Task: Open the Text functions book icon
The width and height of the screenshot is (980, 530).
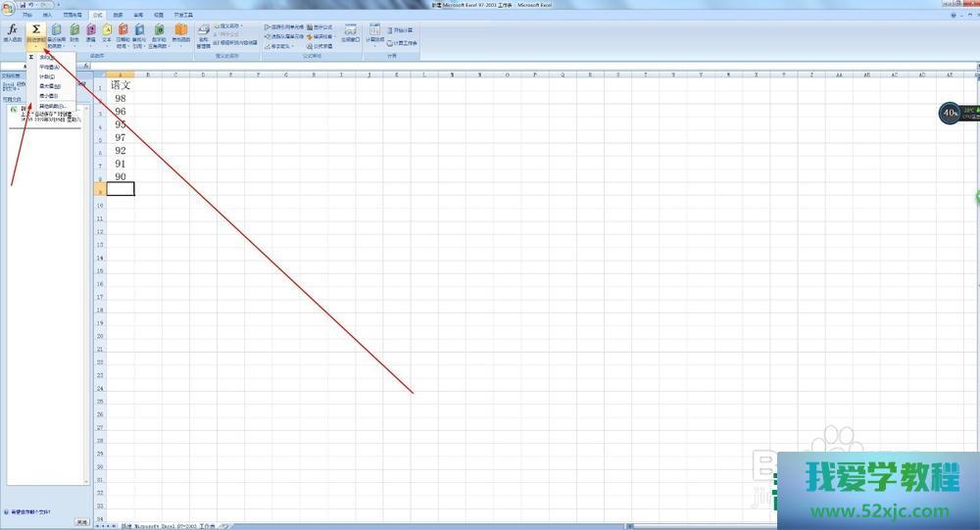Action: (107, 34)
